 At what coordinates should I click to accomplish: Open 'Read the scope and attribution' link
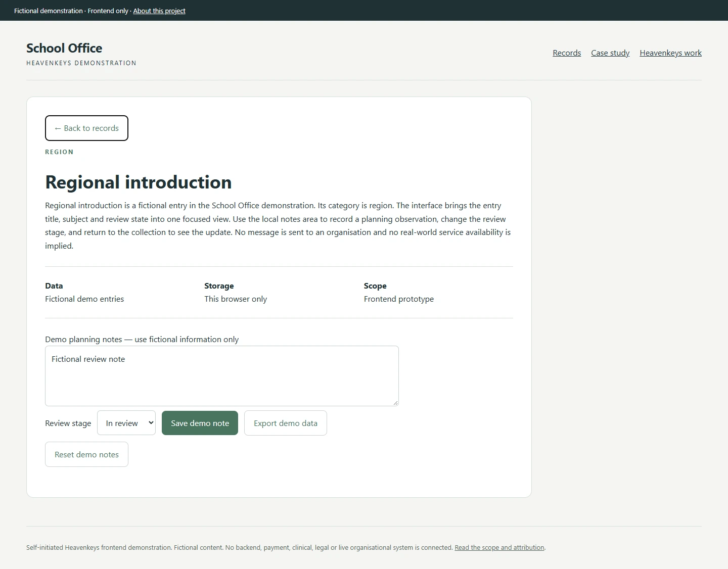point(499,547)
